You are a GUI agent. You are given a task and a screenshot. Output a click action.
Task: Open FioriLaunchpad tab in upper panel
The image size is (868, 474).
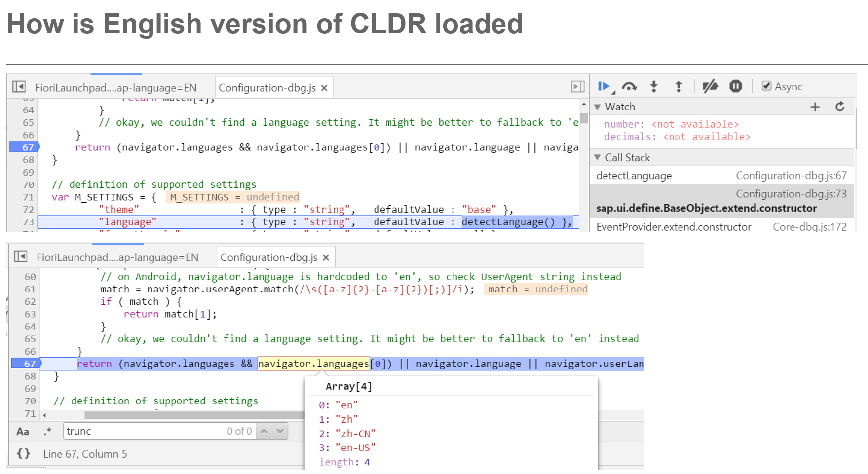coord(116,88)
